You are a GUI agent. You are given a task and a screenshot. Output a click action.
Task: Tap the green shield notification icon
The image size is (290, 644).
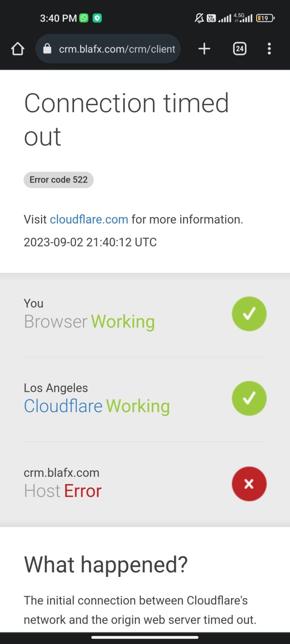tap(97, 18)
